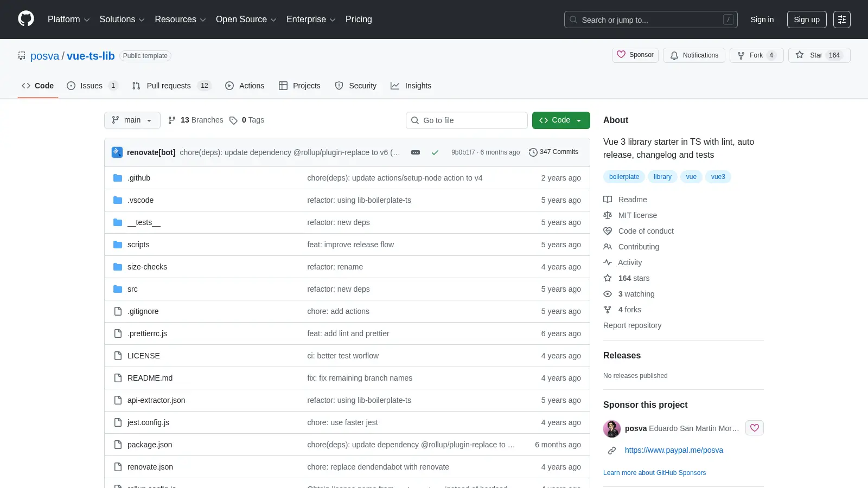Click the package.json file icon

click(118, 445)
